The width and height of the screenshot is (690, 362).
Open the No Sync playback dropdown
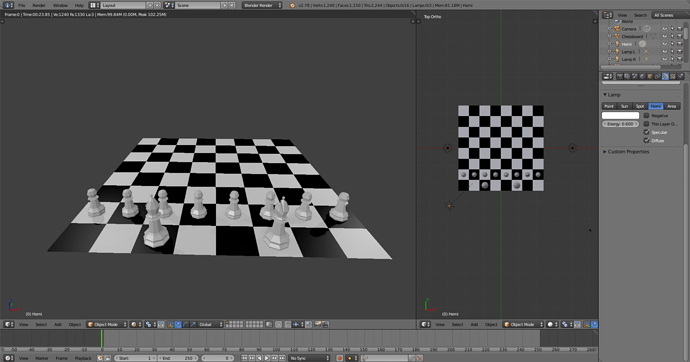(309, 358)
